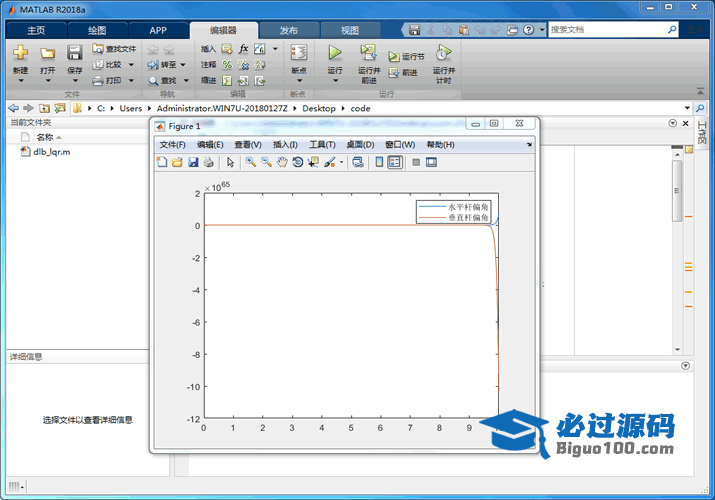715x500 pixels.
Task: Toggle the Insert Colorbar button
Action: pyautogui.click(x=379, y=162)
